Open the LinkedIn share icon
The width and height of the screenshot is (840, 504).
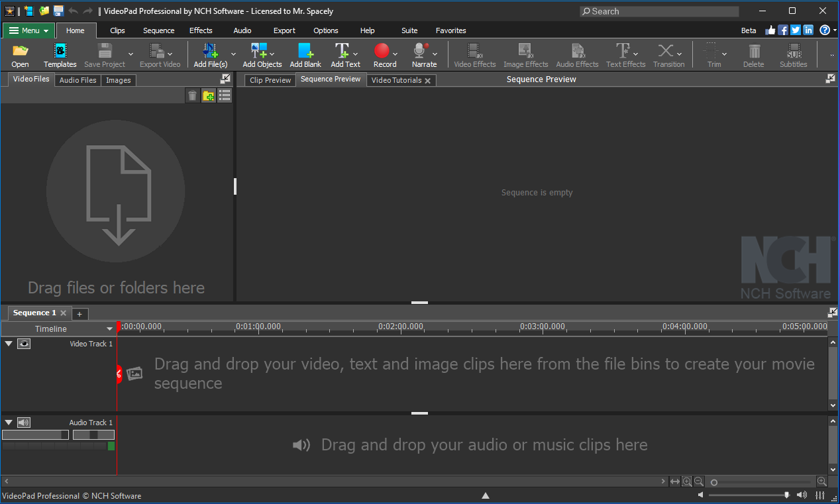click(x=808, y=30)
